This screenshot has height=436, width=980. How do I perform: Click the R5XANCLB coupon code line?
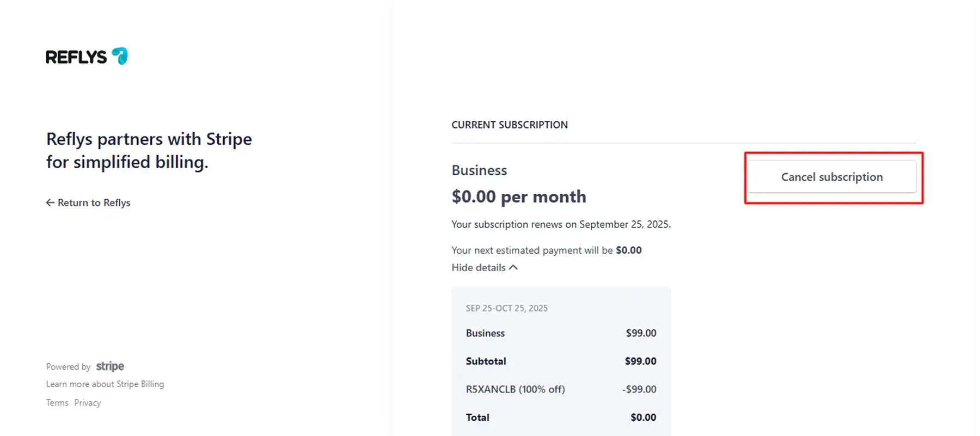[515, 389]
